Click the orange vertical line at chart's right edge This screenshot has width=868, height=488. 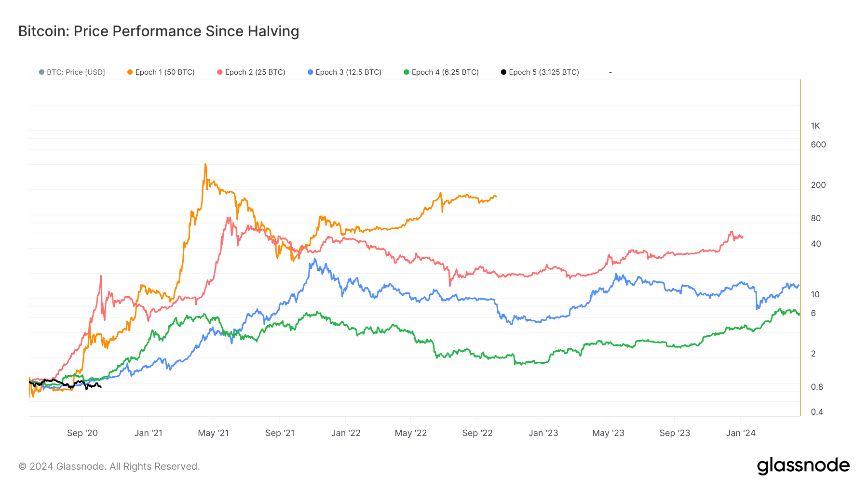(800, 241)
